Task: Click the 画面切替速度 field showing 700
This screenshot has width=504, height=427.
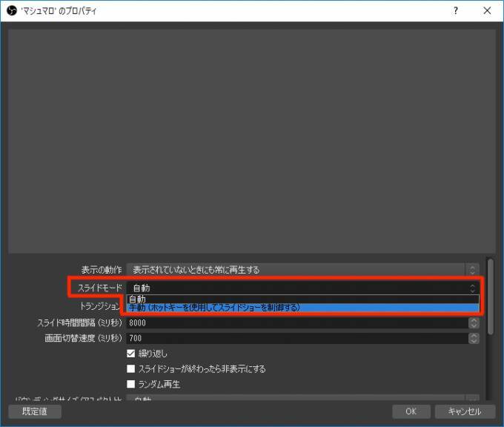Action: [297, 338]
